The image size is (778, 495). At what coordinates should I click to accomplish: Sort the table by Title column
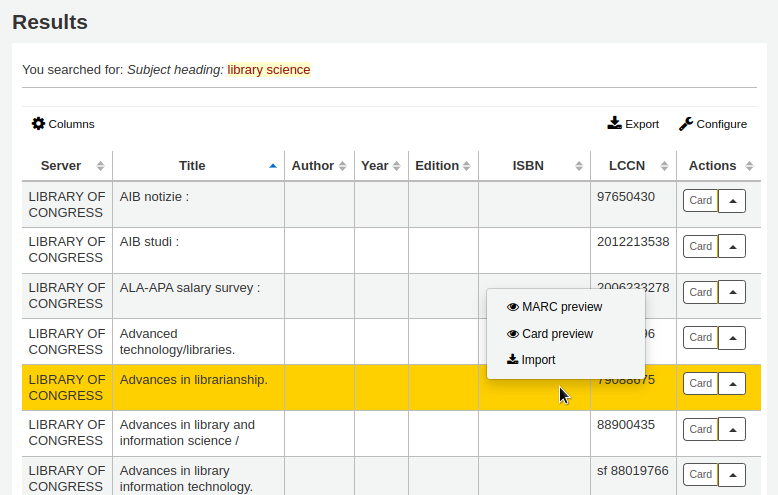click(x=198, y=166)
